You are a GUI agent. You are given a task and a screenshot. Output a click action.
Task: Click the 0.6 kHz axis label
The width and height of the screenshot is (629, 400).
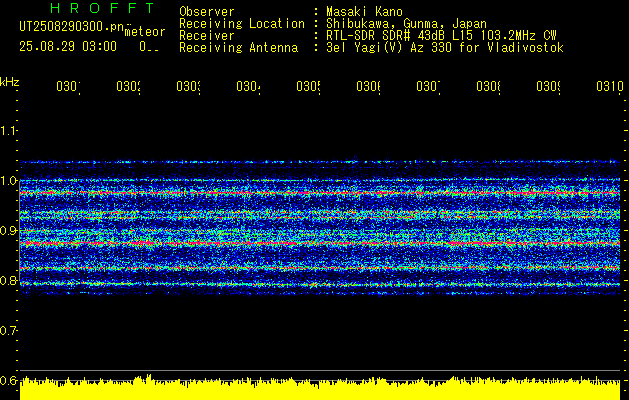click(8, 380)
